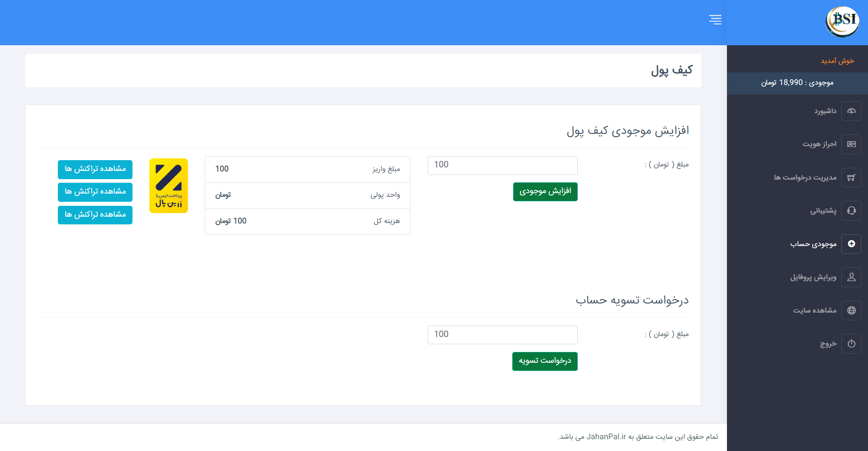Viewport: 868px width, 451px height.
Task: Click the green افزایش موجودی button
Action: (x=545, y=192)
